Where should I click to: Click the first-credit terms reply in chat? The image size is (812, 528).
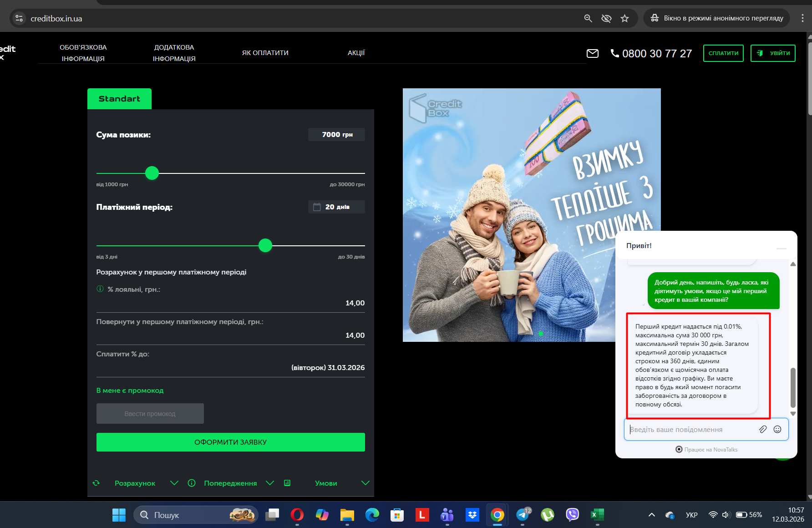pyautogui.click(x=692, y=366)
